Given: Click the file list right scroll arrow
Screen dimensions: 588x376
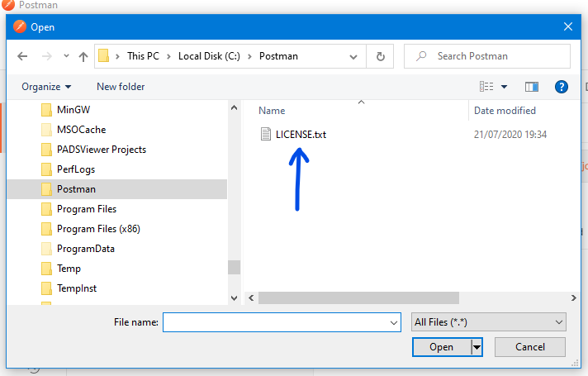Looking at the screenshot, I should [573, 298].
